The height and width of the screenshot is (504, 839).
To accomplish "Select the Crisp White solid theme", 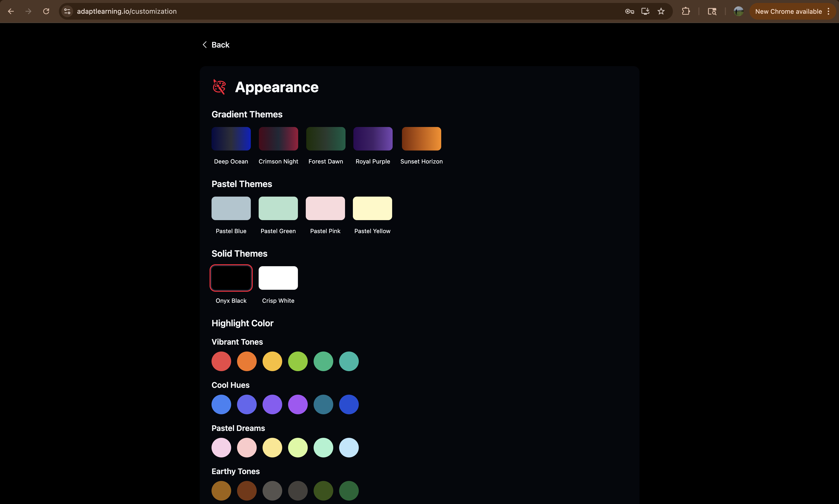I will (278, 278).
